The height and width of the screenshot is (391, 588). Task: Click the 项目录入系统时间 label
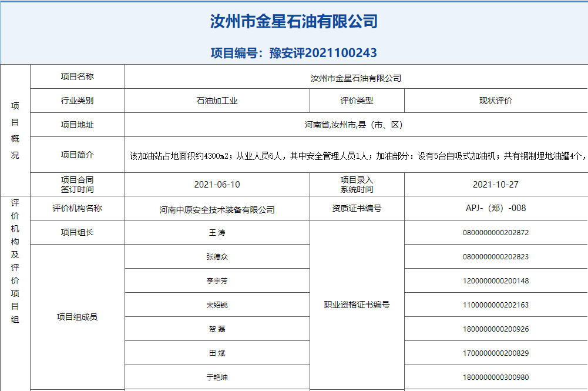click(x=357, y=185)
